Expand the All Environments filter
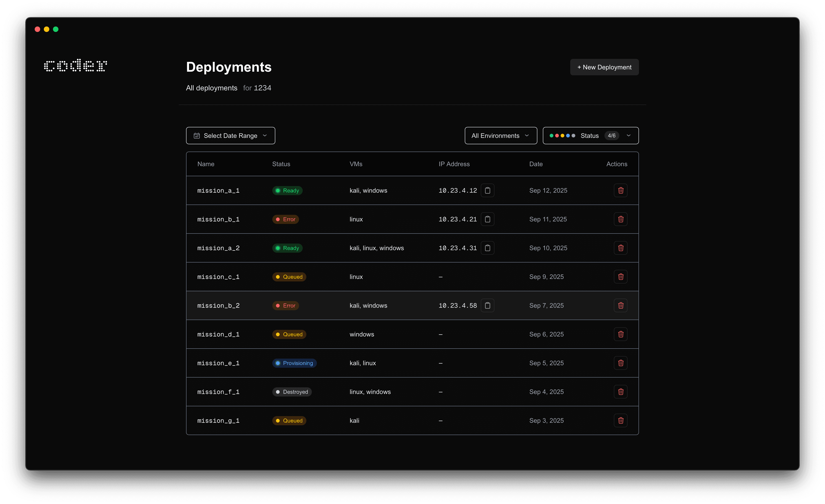This screenshot has height=504, width=825. tap(501, 136)
